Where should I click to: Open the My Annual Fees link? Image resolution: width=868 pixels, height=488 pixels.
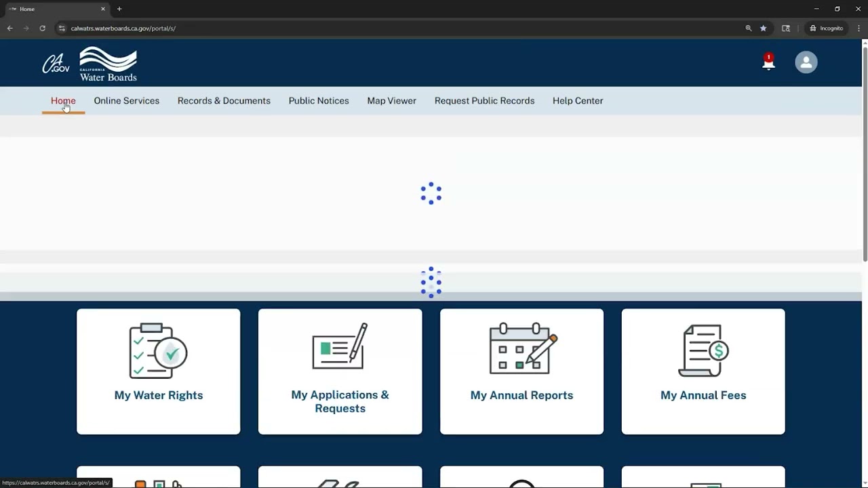click(x=703, y=395)
